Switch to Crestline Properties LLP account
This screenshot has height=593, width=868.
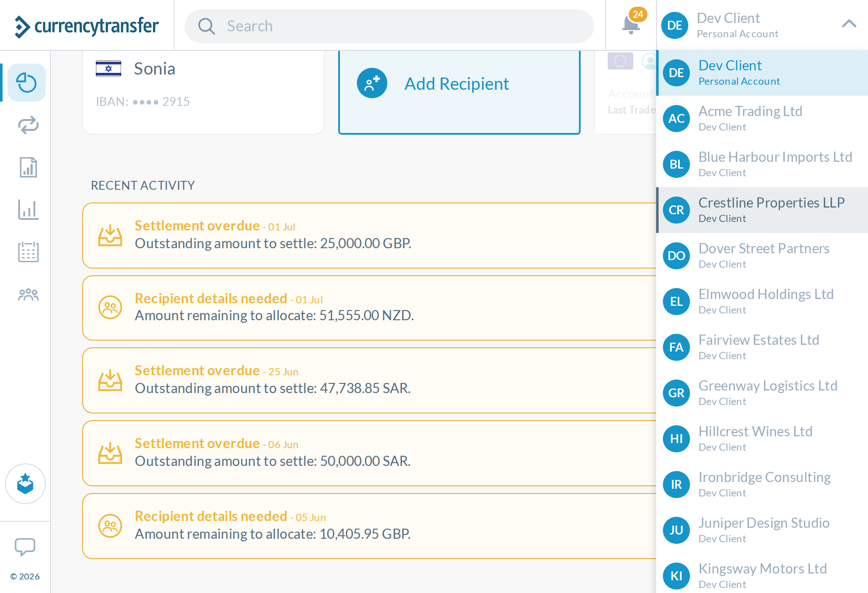(762, 210)
